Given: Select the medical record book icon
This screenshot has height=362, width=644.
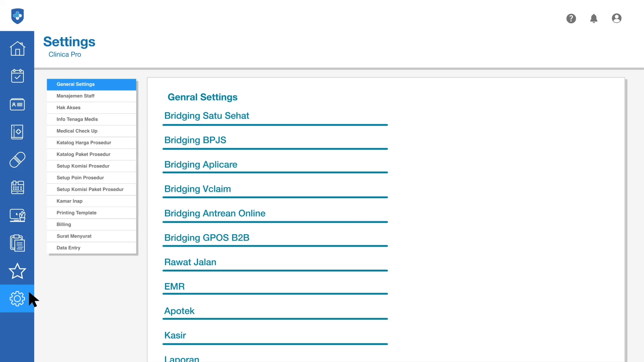Looking at the screenshot, I should click(x=17, y=132).
